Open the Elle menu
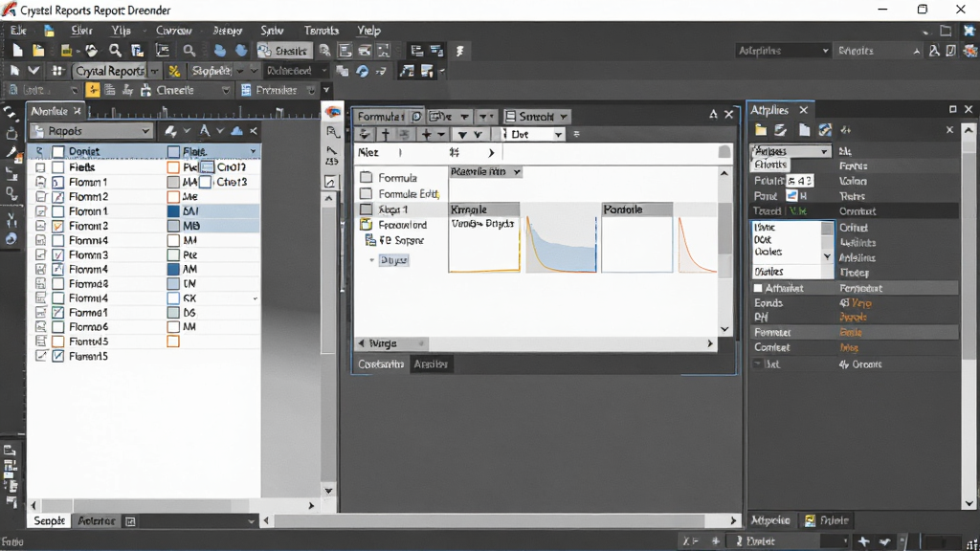Screen dimensions: 980x551 click(18, 30)
